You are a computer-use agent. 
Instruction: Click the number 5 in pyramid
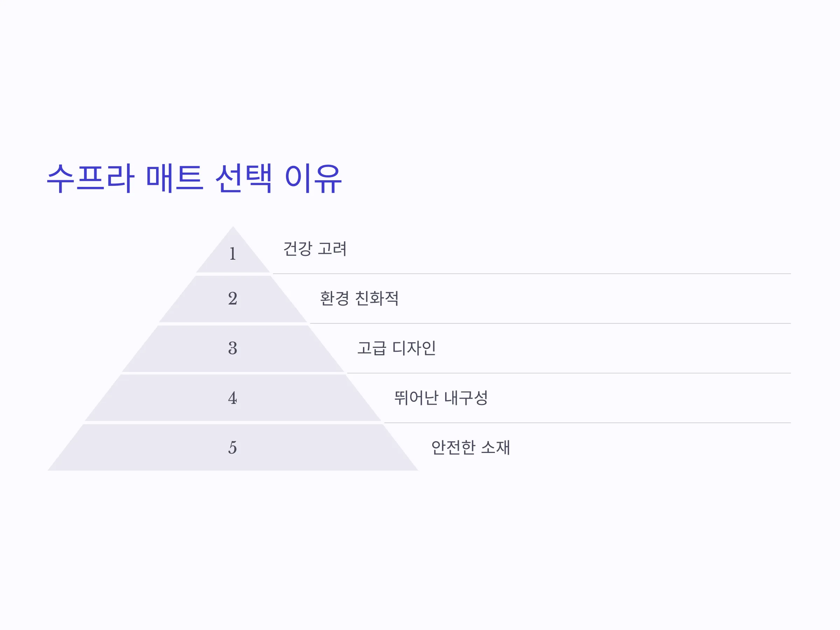click(x=233, y=448)
